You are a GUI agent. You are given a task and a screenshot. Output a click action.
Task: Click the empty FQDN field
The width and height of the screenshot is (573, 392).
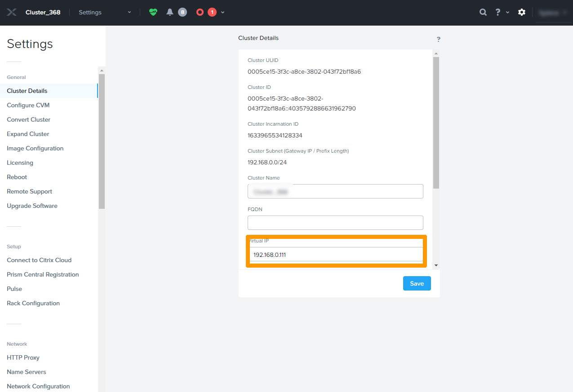point(335,223)
